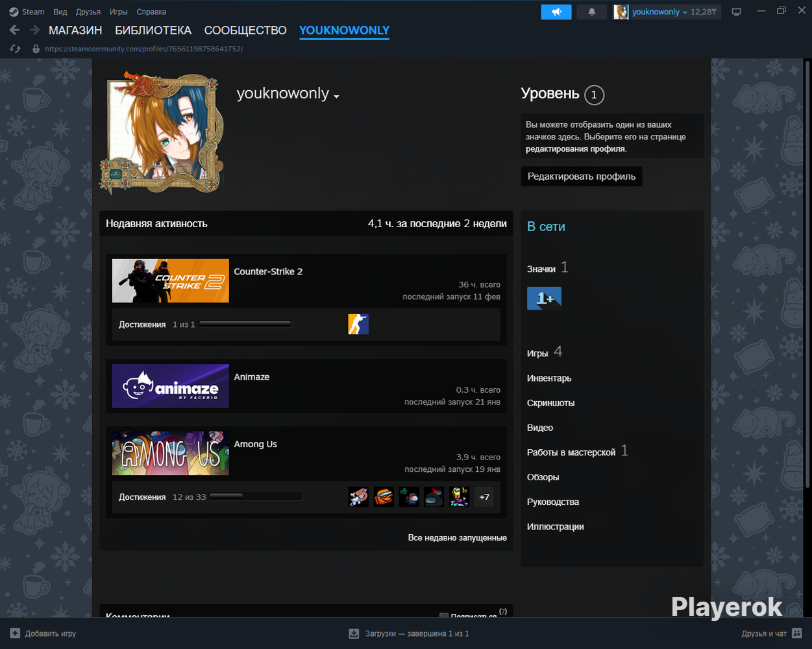Viewport: 812px width, 649px height.
Task: Reload the page with the refresh icon
Action: 16,49
